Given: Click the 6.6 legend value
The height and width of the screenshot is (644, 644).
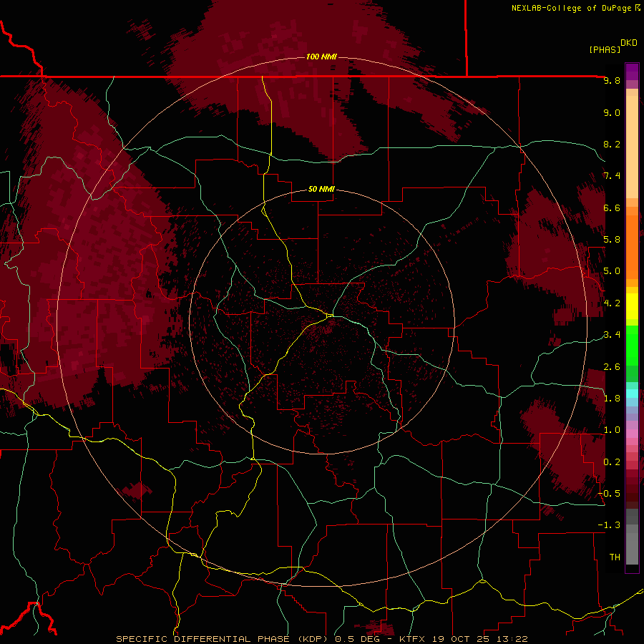Looking at the screenshot, I should point(612,208).
